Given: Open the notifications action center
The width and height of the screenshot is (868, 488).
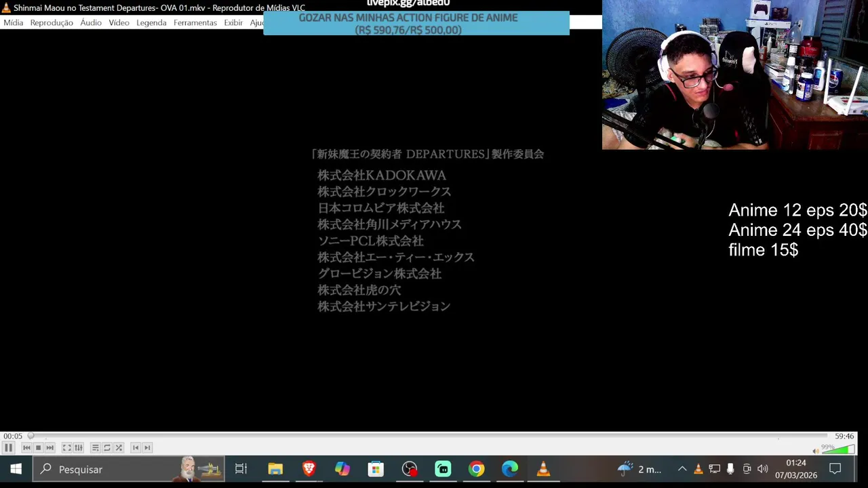Looking at the screenshot, I should 835,469.
